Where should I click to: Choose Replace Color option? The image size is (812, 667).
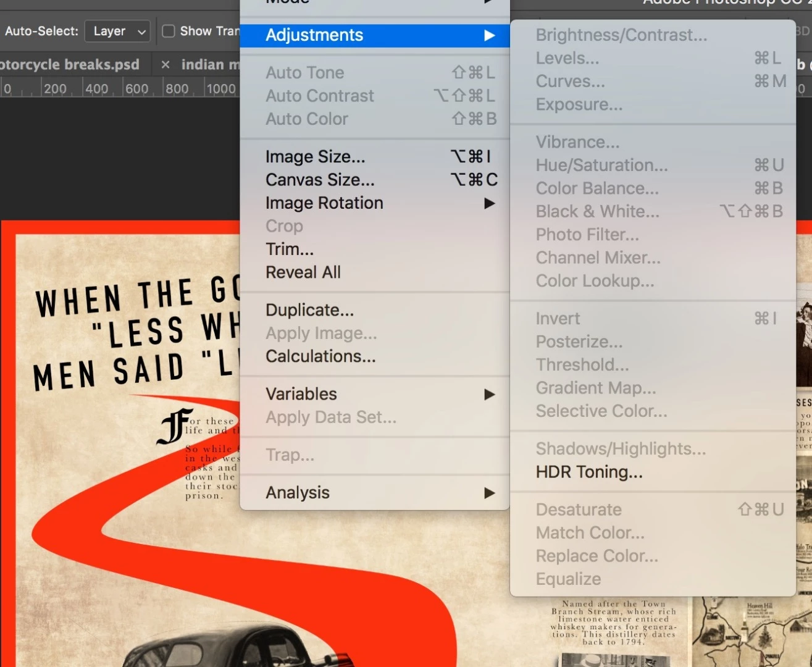coord(653,556)
